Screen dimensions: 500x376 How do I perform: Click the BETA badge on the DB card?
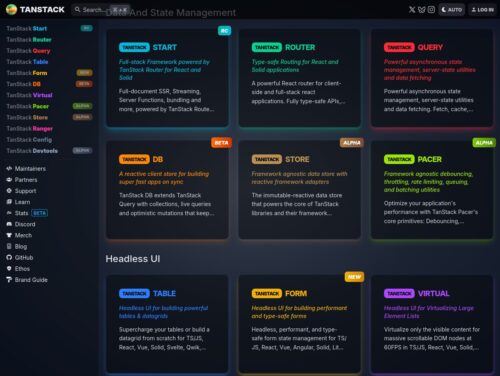click(x=221, y=143)
